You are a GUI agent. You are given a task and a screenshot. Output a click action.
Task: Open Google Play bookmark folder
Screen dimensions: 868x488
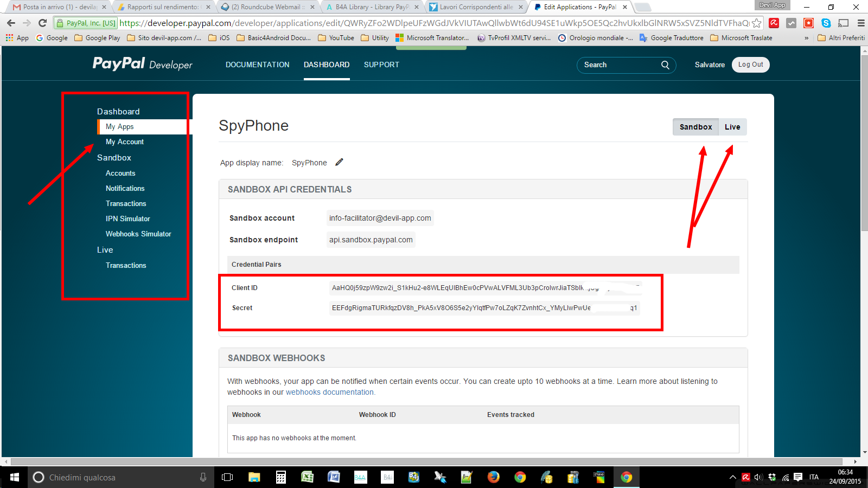click(x=97, y=38)
